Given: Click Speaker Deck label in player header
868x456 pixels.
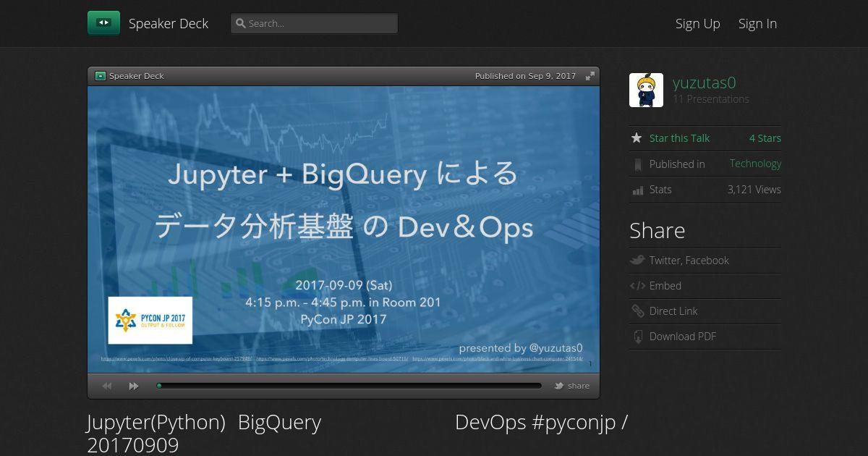Looking at the screenshot, I should 137,76.
